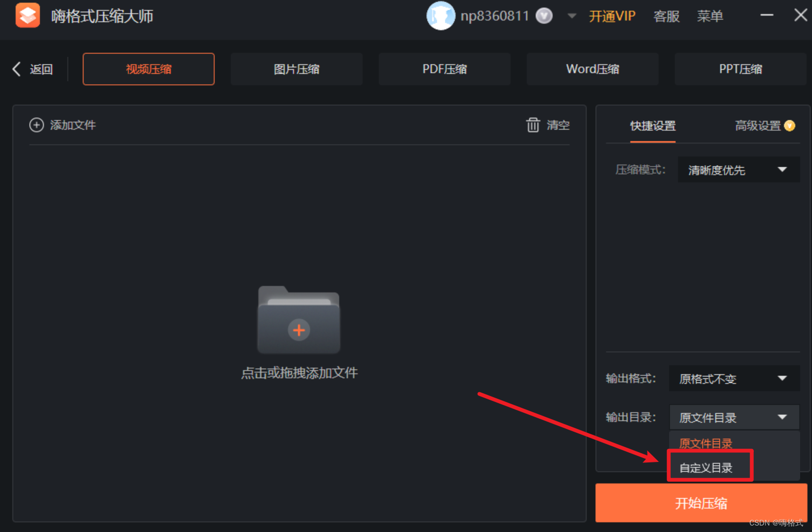Select the 快捷设置 tab
The image size is (812, 532).
pyautogui.click(x=653, y=126)
